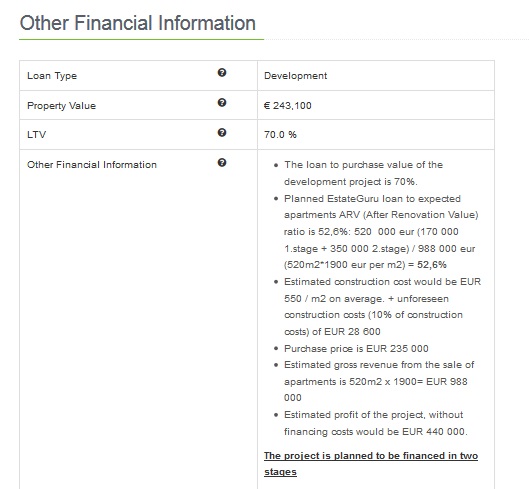Click the Other Financial Information table label
This screenshot has height=489, width=529.
pos(92,165)
